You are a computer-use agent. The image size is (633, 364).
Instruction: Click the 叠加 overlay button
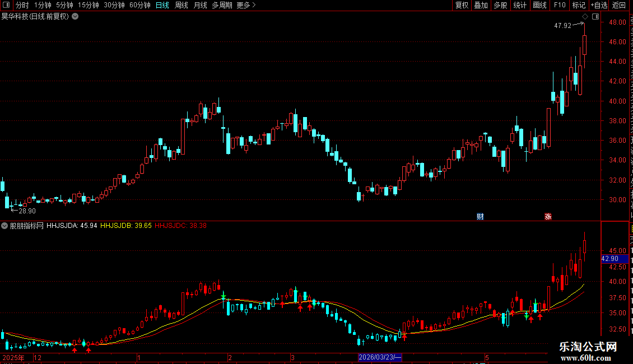(481, 5)
